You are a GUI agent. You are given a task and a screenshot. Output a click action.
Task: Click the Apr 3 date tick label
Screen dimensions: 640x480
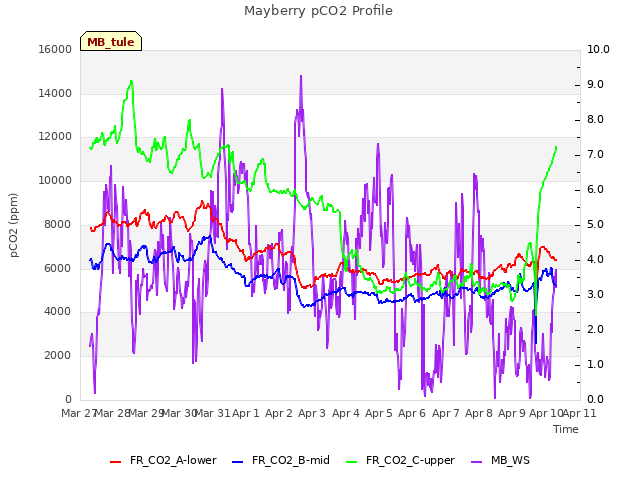tap(312, 413)
